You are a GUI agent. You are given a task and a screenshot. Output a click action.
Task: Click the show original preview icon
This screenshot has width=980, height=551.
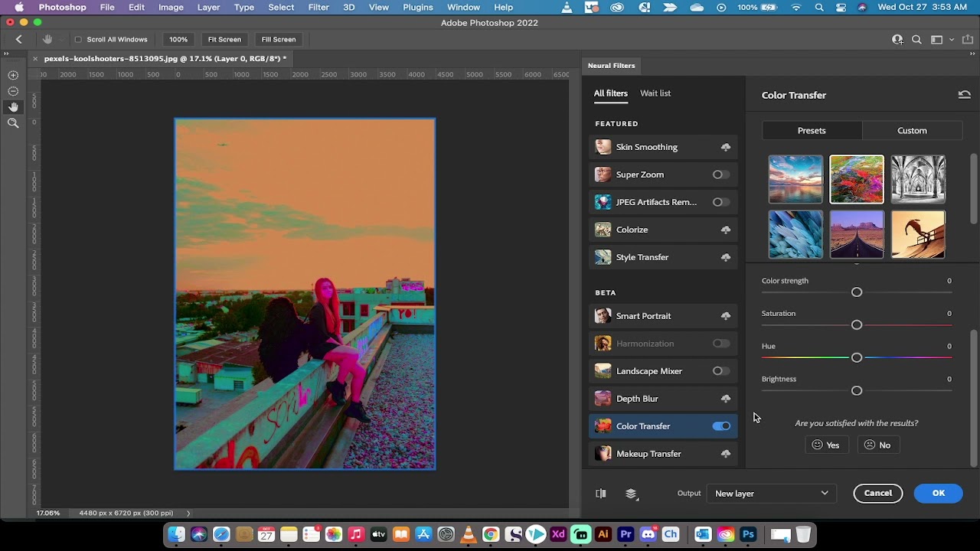(601, 494)
